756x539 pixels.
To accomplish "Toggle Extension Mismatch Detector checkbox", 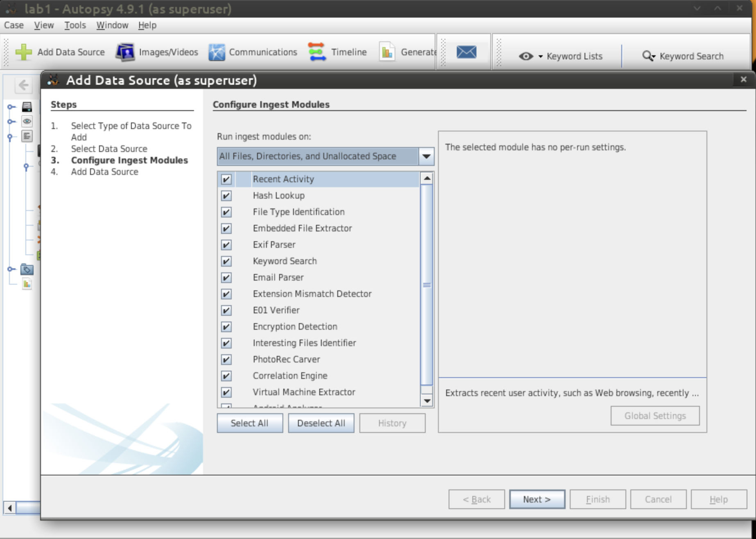I will (226, 294).
